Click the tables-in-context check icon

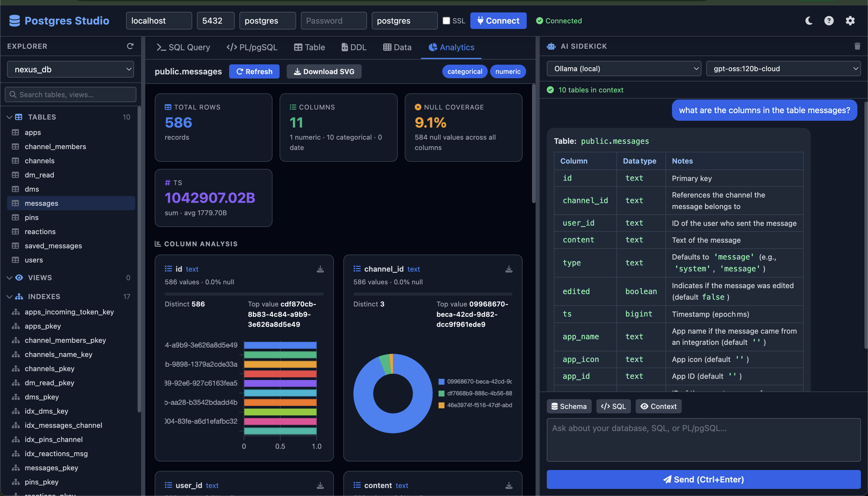click(550, 89)
